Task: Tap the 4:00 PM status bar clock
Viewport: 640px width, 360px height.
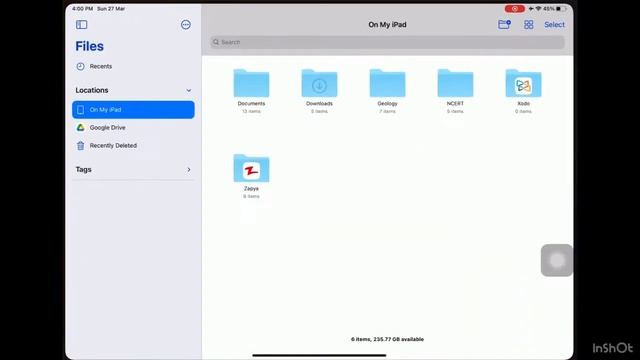Action: [82, 9]
